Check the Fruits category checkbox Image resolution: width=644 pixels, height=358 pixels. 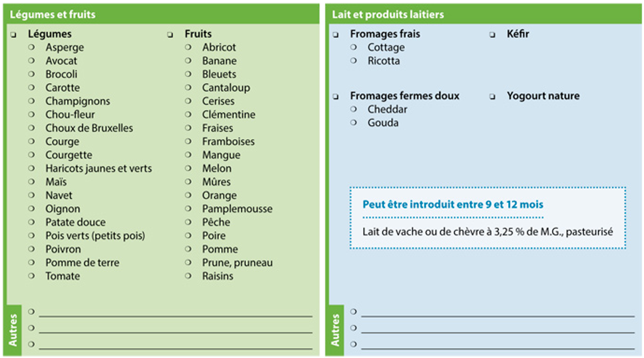point(170,35)
